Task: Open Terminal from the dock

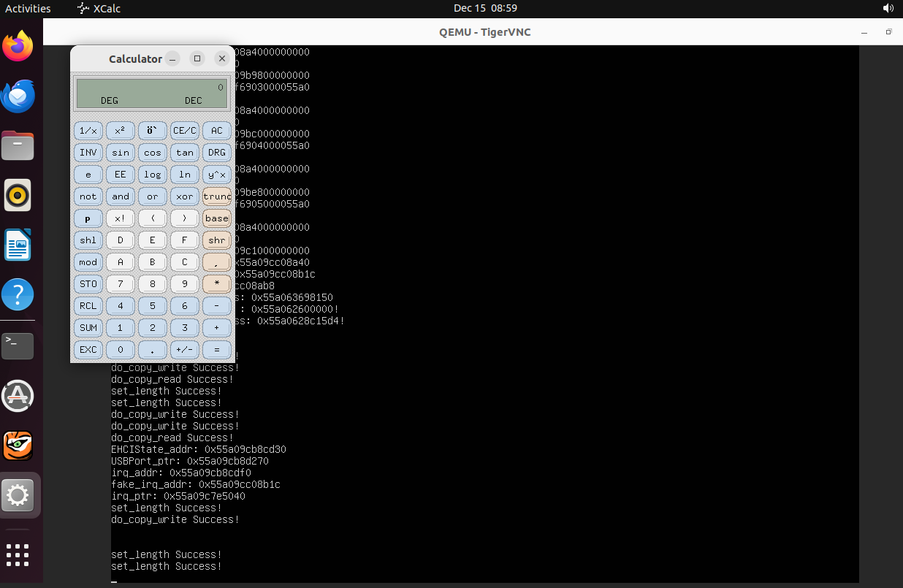Action: (18, 345)
